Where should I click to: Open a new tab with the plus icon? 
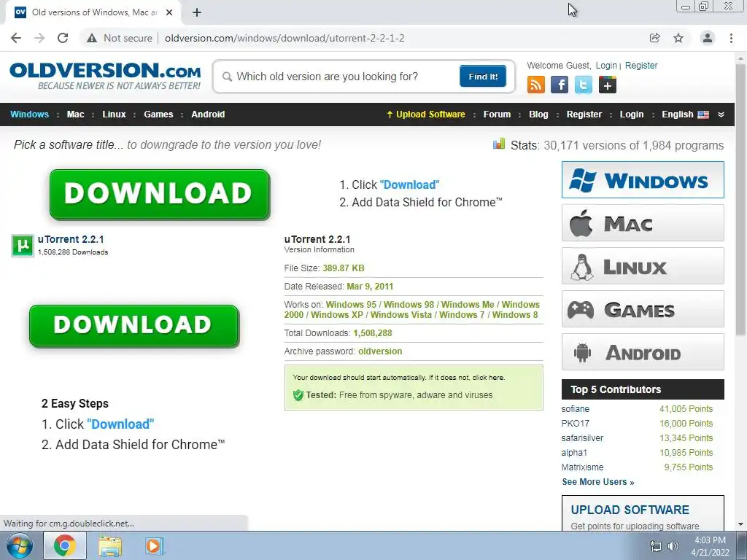(x=197, y=12)
